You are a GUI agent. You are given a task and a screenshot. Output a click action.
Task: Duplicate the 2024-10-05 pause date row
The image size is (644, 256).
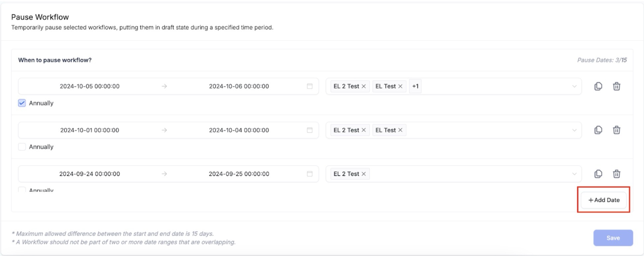tap(598, 86)
